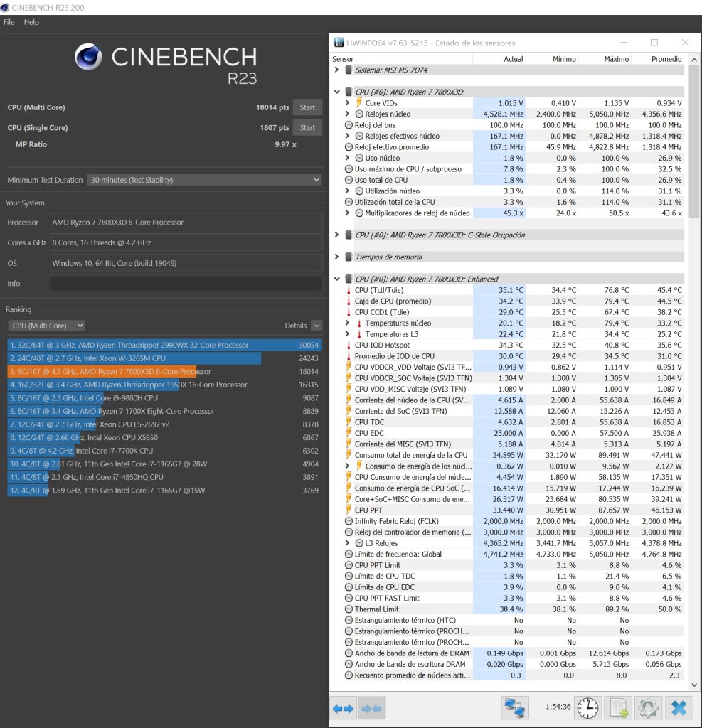Viewport: 702px width, 728px height.
Task: Expand the C-State Ocupación group
Action: point(337,235)
